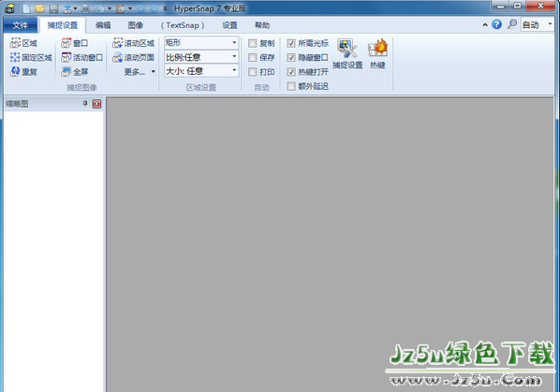Expand the paste icon dropdown arrow
This screenshot has height=392, width=560.
point(130,8)
